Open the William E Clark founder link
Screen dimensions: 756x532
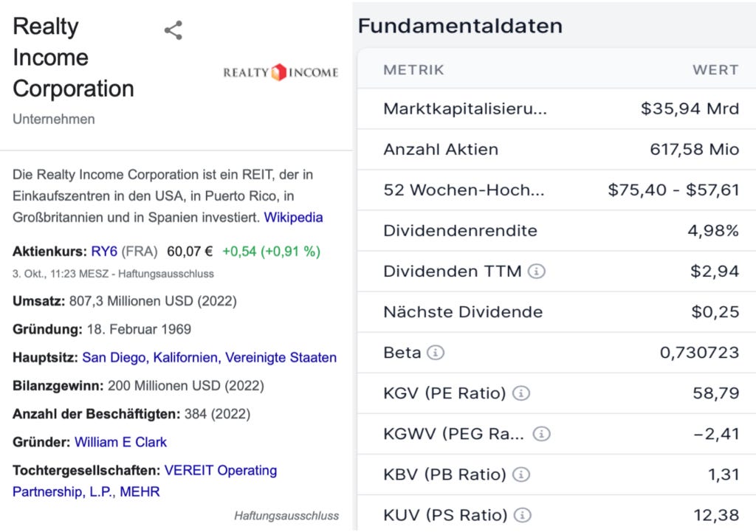(120, 443)
